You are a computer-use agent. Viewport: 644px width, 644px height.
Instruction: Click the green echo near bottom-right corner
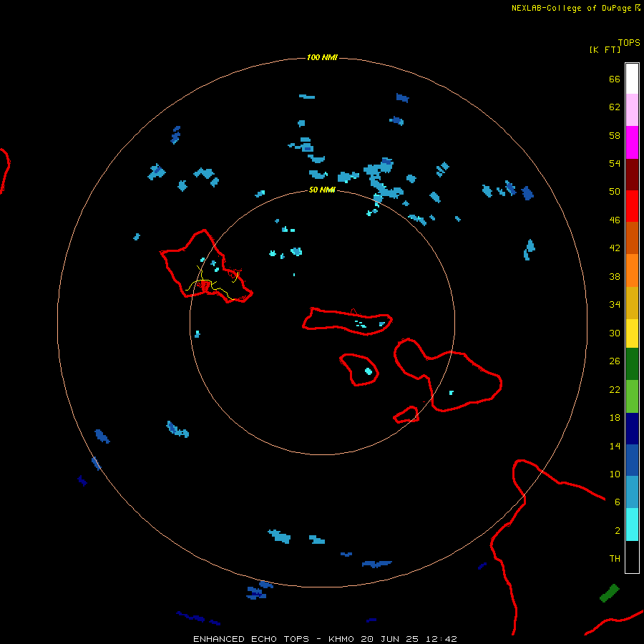(609, 593)
